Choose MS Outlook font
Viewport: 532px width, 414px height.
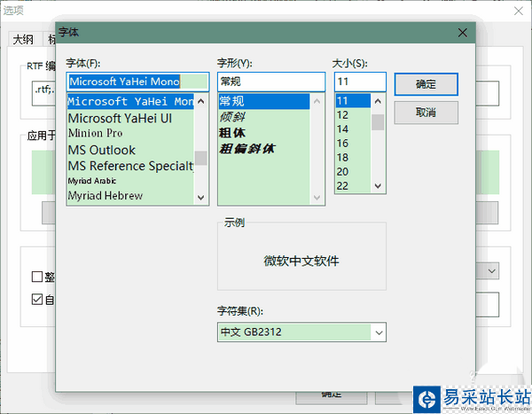(x=130, y=150)
